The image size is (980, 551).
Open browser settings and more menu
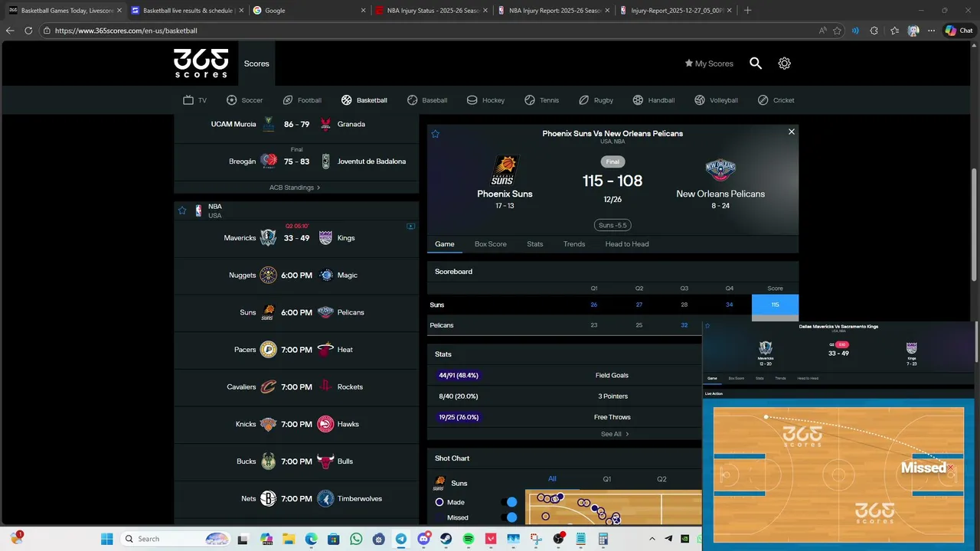(931, 31)
